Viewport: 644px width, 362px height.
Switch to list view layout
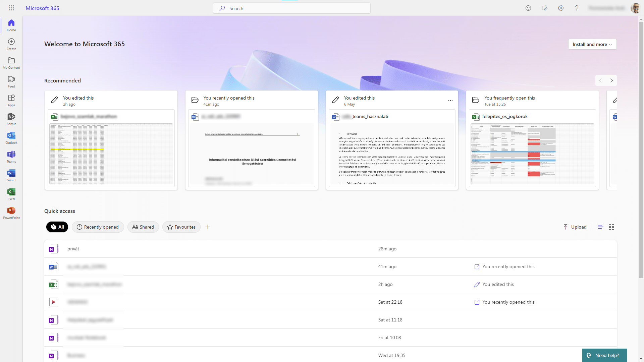point(600,227)
